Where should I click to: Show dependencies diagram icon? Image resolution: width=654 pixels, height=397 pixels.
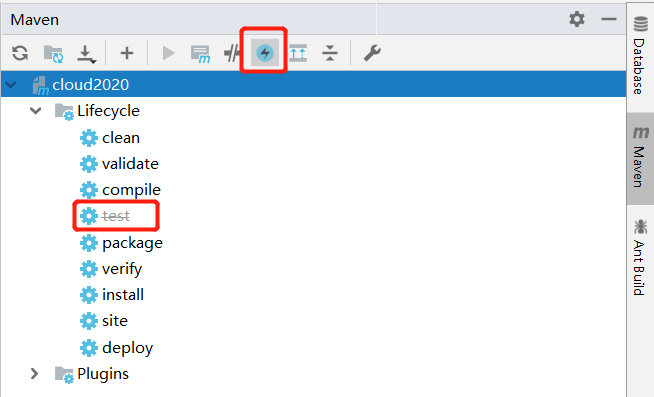(x=298, y=53)
